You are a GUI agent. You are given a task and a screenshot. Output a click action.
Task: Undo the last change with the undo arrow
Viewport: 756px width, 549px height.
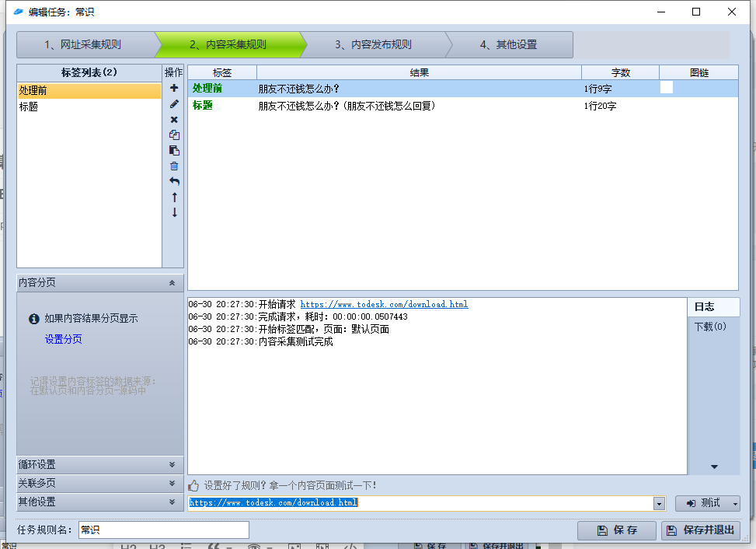[174, 181]
